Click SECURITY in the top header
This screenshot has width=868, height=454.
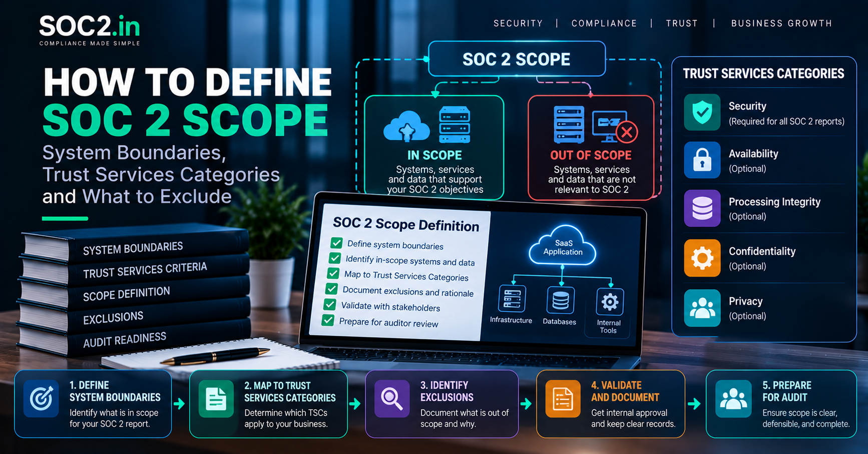(518, 24)
